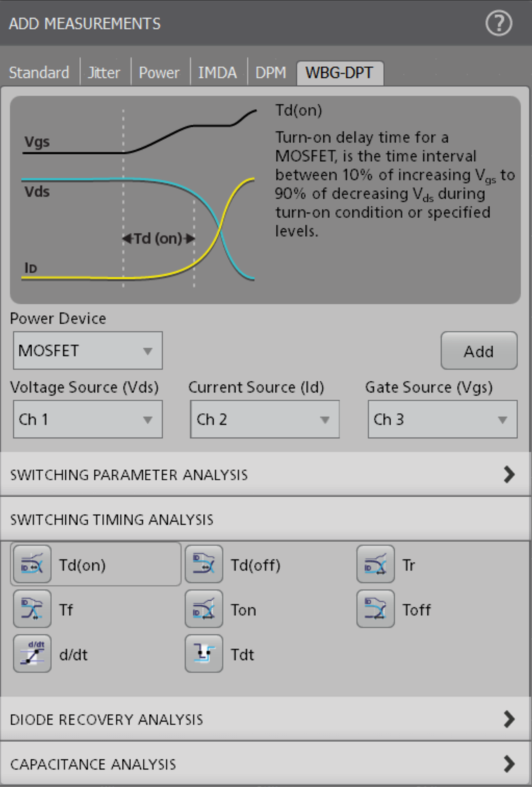Open the Voltage Source (Vds) dropdown
Image resolution: width=532 pixels, height=787 pixels.
(86, 419)
